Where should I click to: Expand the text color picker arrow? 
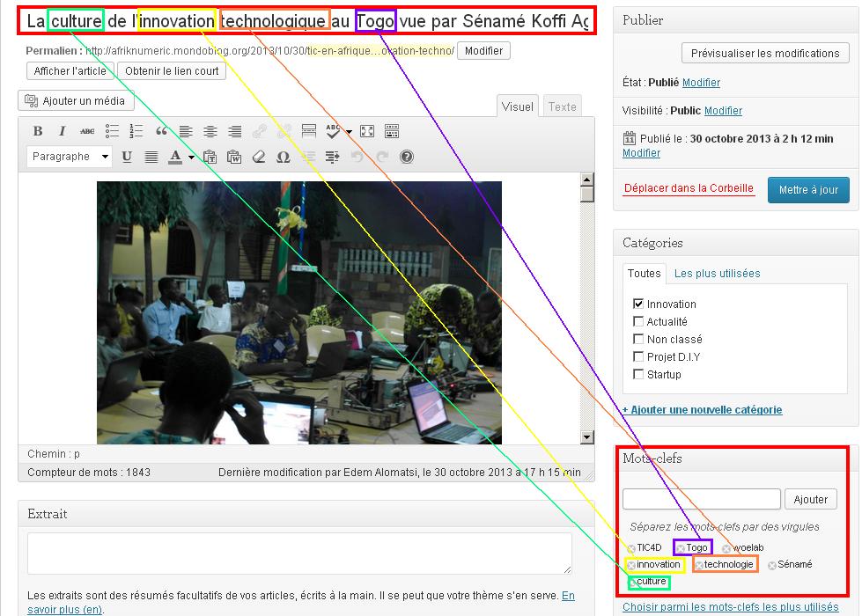tap(191, 158)
